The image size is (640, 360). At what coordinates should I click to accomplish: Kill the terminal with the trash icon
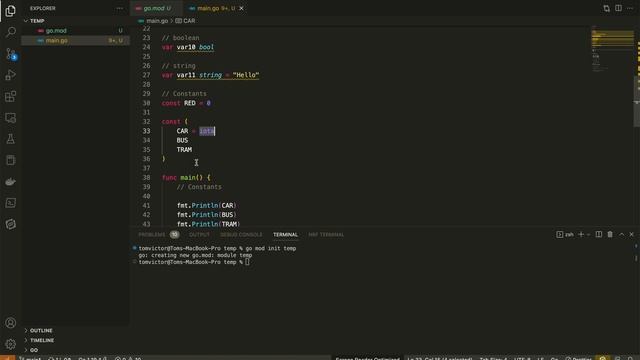(x=610, y=234)
